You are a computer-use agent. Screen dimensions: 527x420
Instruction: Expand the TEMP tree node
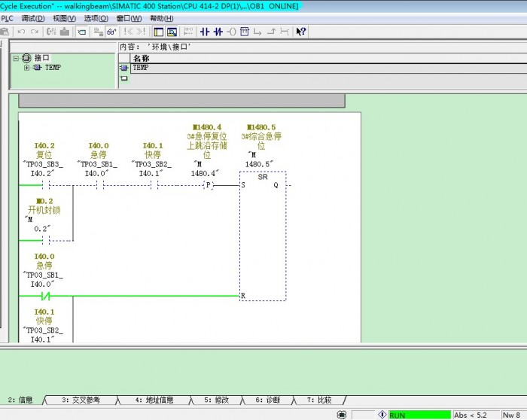point(27,68)
